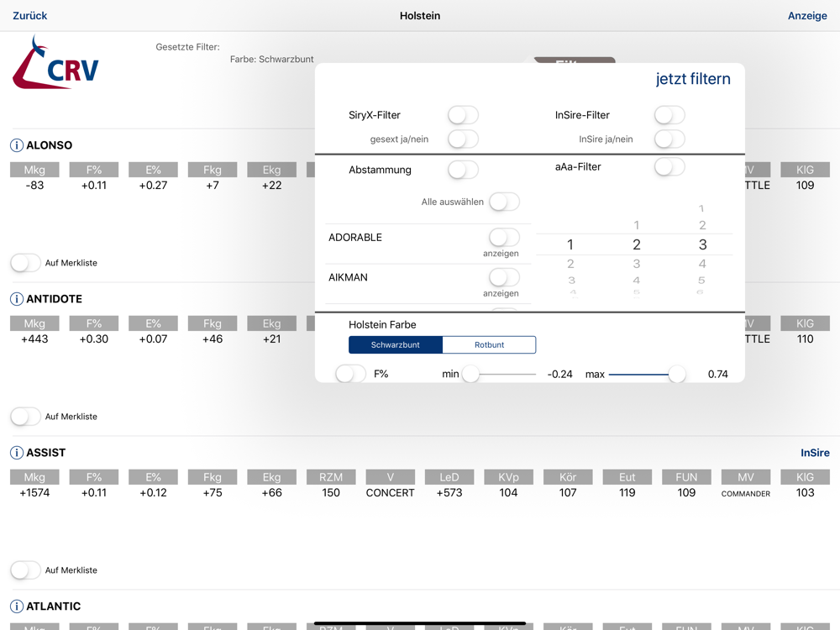Open the Anzeige options
The height and width of the screenshot is (630, 840).
pos(807,16)
